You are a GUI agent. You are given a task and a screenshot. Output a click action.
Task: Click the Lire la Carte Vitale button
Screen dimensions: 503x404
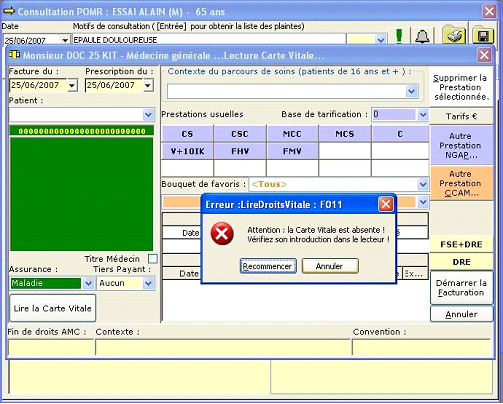tap(53, 308)
